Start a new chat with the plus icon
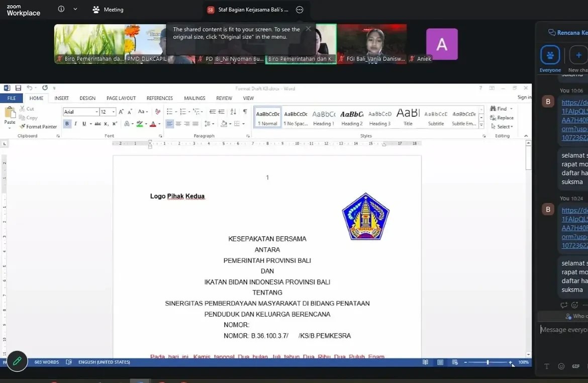This screenshot has height=383, width=588. tap(578, 55)
